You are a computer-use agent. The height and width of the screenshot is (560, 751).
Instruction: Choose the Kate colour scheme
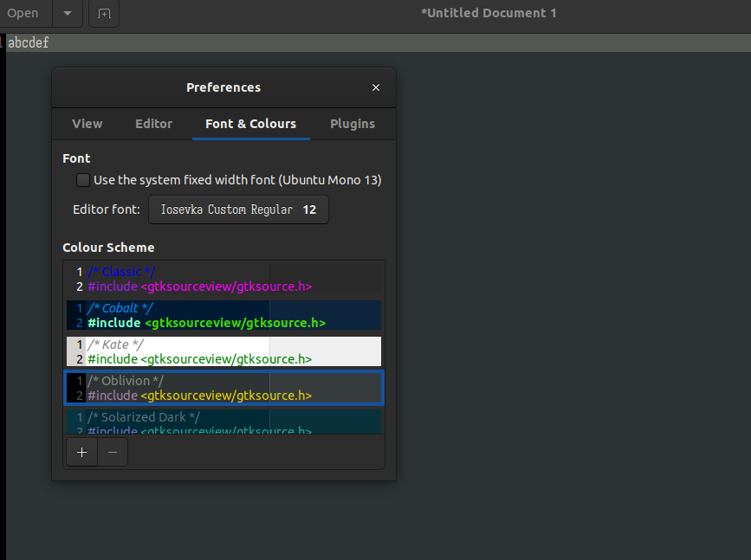click(x=223, y=351)
